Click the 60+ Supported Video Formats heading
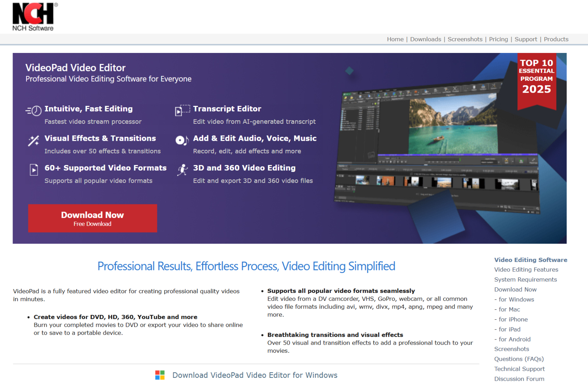Screen dimensions: 588x384 coord(105,168)
